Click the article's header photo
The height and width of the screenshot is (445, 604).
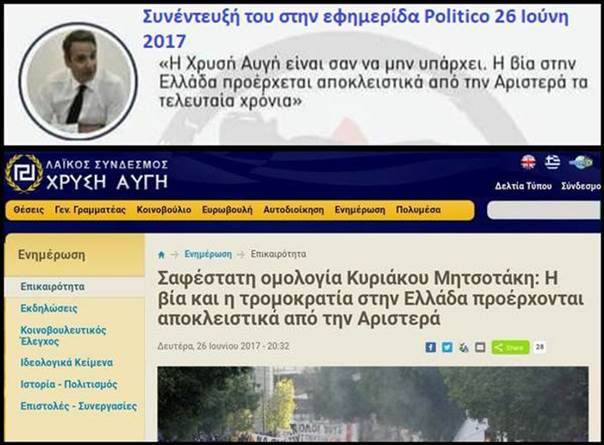click(x=380, y=405)
